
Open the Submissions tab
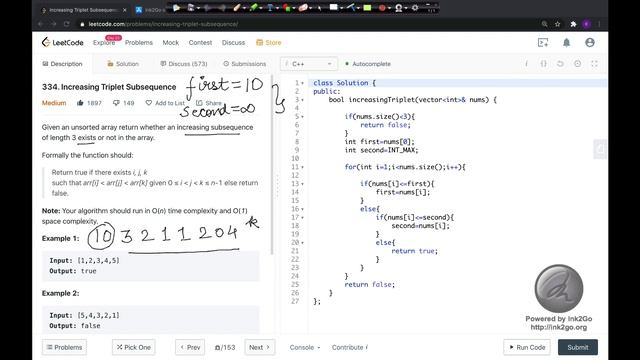coord(244,64)
